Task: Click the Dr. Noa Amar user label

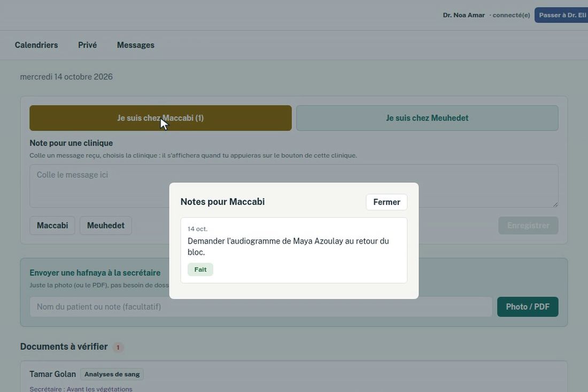Action: click(x=463, y=15)
